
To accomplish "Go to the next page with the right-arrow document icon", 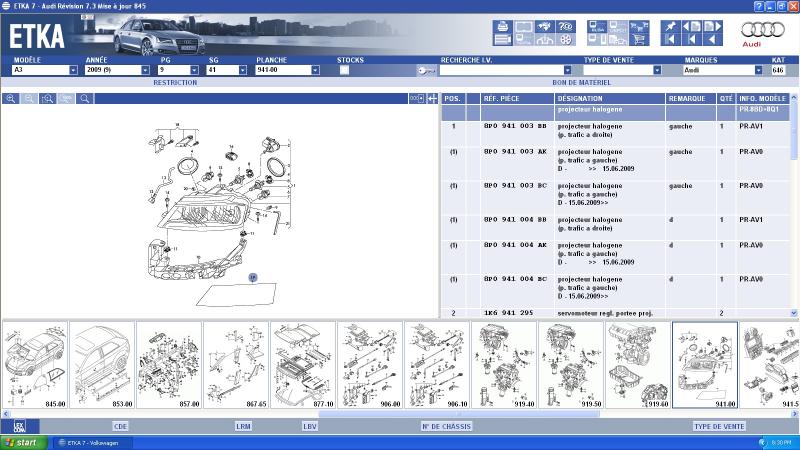I will (712, 27).
